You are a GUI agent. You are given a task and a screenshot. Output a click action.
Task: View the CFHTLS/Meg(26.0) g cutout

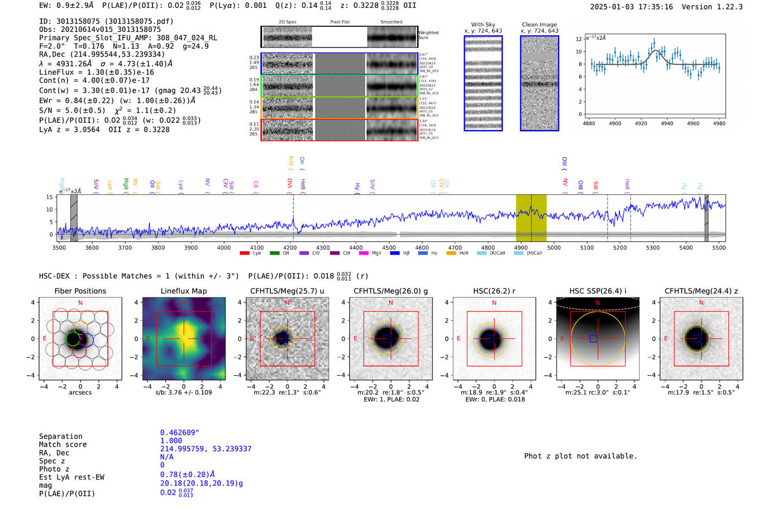pos(390,339)
